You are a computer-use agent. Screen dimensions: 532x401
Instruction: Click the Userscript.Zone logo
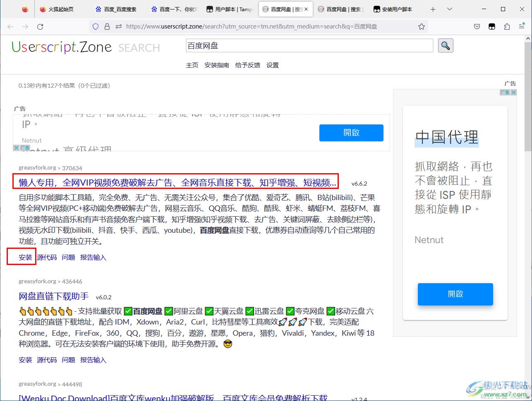[62, 47]
